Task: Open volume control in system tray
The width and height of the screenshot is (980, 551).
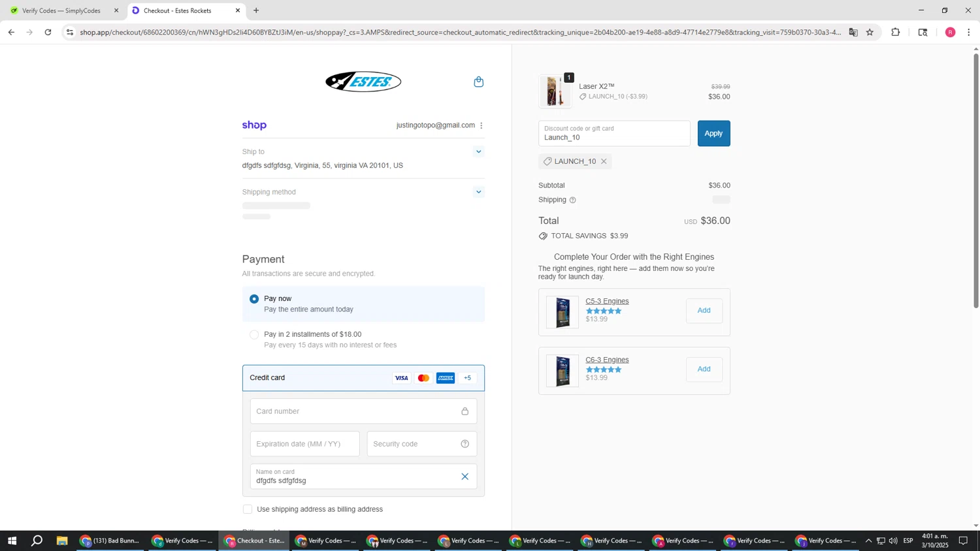Action: pyautogui.click(x=893, y=541)
